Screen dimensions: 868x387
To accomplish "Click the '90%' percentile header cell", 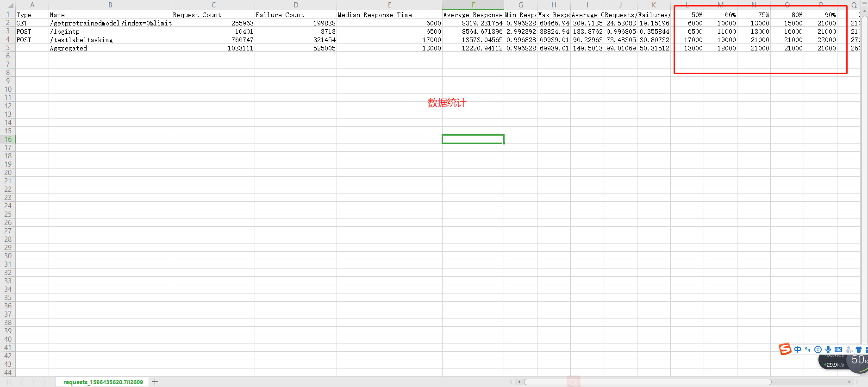I will (821, 15).
